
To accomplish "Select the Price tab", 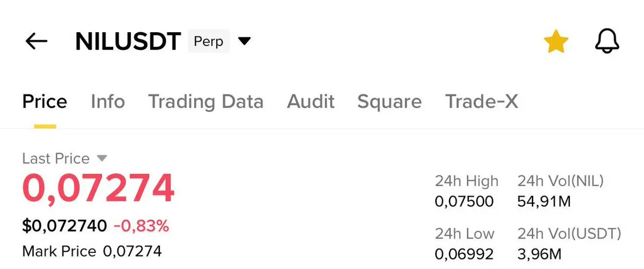I will (x=45, y=101).
